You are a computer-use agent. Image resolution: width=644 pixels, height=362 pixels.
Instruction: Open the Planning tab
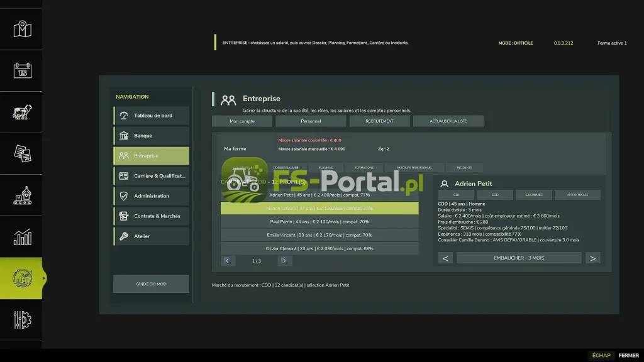click(326, 167)
